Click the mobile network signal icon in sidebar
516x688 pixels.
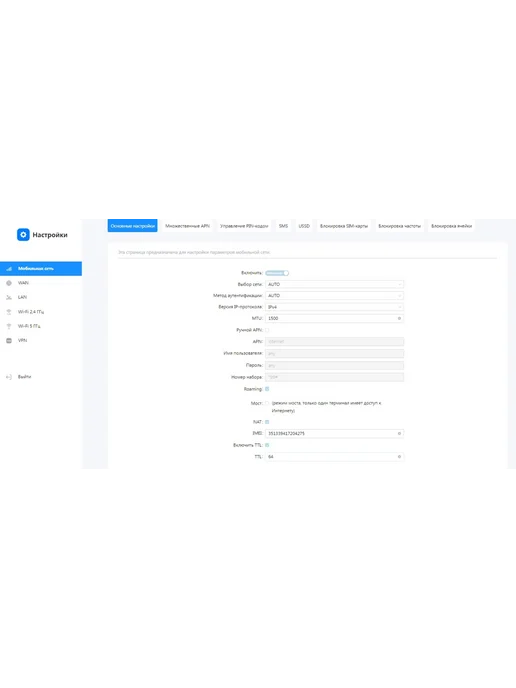(x=9, y=269)
